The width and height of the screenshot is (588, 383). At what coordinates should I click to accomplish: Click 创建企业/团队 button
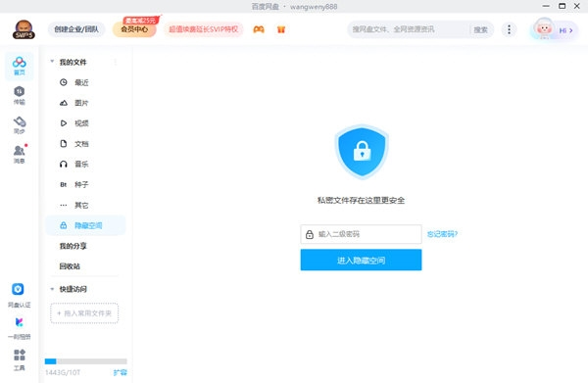[x=76, y=29]
